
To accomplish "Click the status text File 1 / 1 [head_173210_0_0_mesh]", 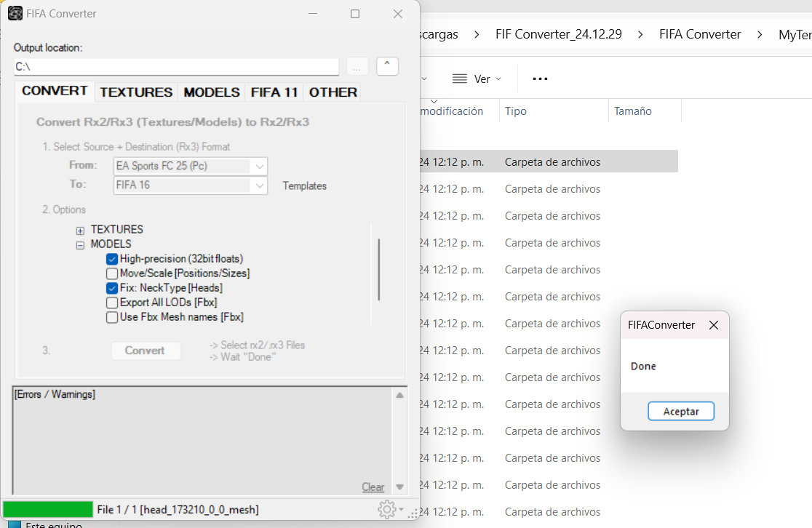I will click(x=178, y=509).
